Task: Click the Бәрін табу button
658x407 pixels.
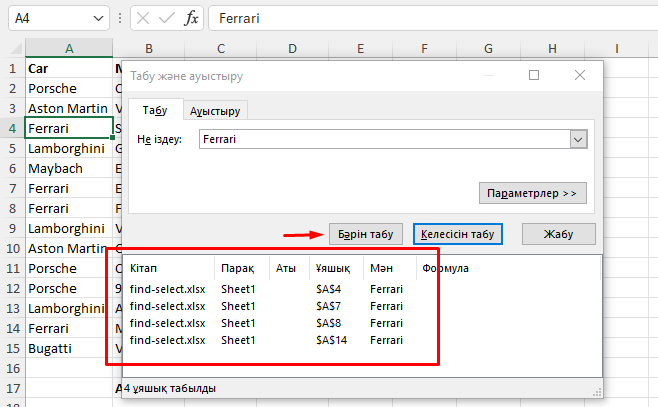Action: pos(366,234)
